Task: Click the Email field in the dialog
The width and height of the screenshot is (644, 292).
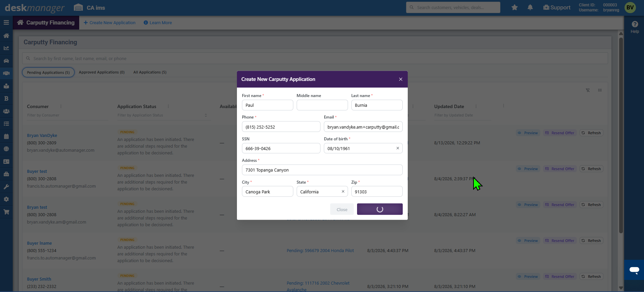Action: click(x=363, y=127)
